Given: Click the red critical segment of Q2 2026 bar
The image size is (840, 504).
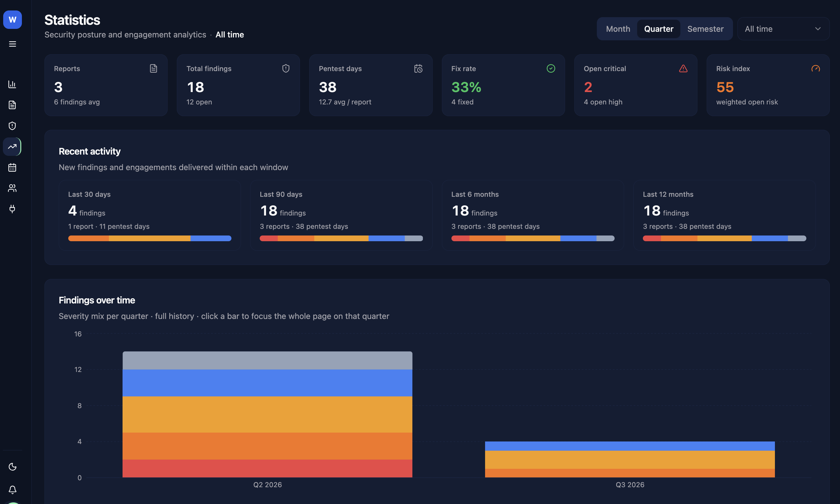Looking at the screenshot, I should 267,468.
